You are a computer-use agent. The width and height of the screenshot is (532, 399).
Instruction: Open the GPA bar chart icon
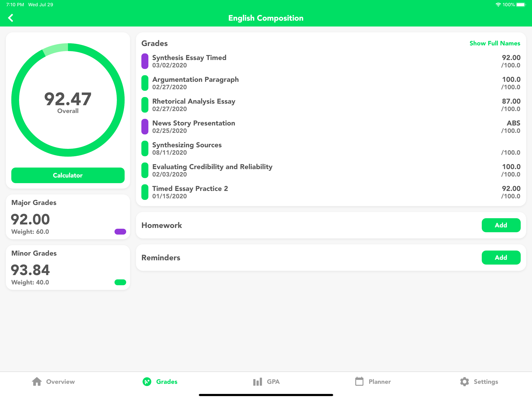257,381
